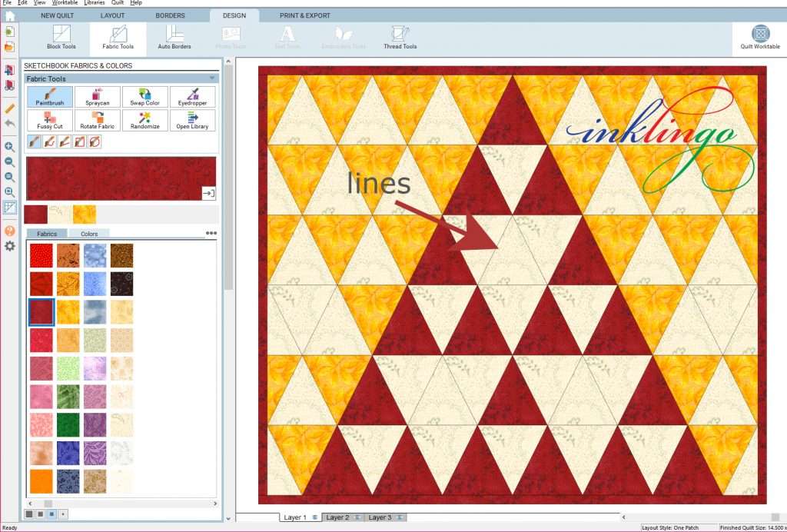Toggle the Layer 1 visibility icon

(x=314, y=517)
